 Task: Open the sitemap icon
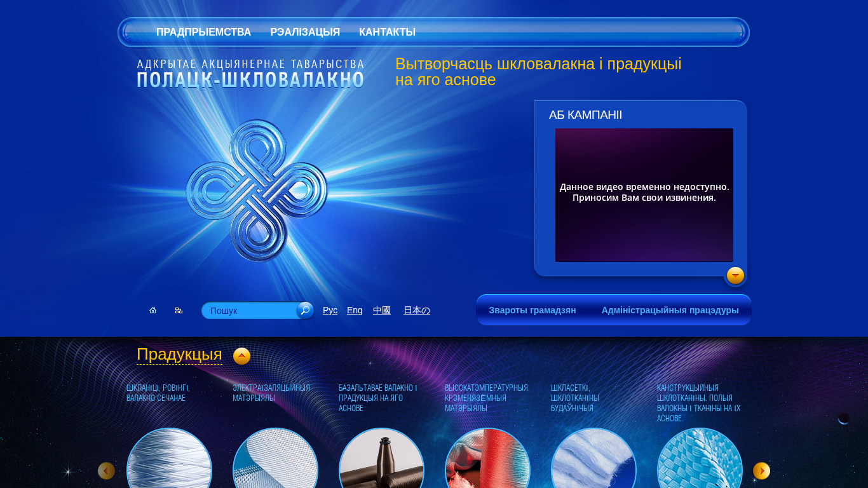[179, 310]
